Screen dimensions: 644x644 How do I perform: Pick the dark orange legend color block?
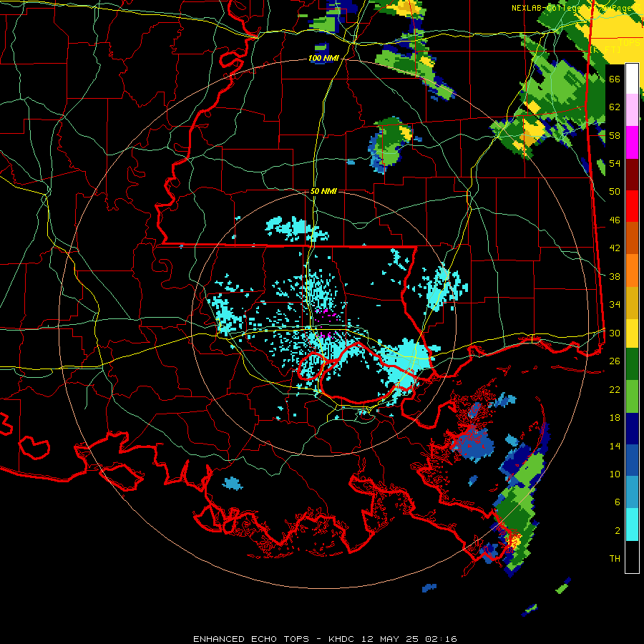pyautogui.click(x=632, y=238)
